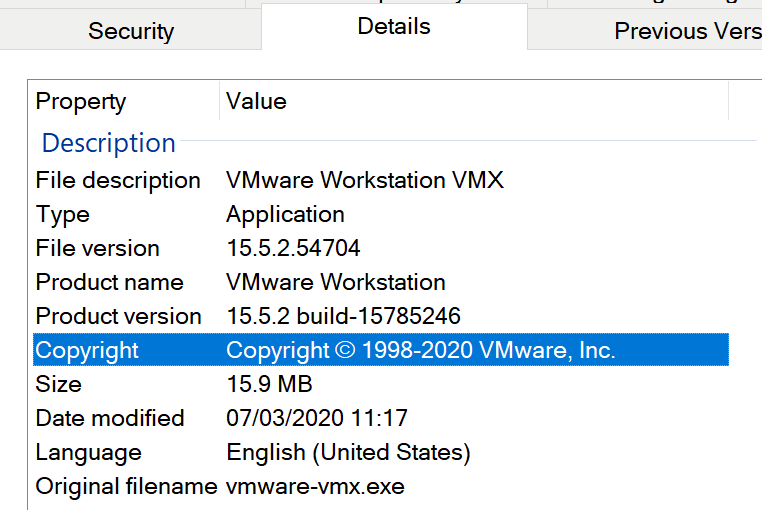Switch to the Security tab
Image resolution: width=762 pixels, height=510 pixels.
[x=131, y=31]
